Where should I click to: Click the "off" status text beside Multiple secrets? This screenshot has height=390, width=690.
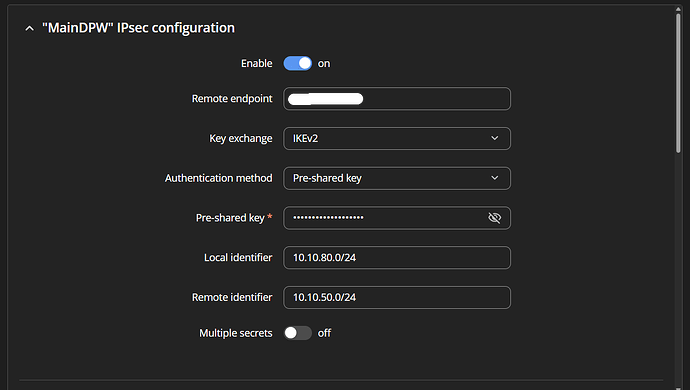tap(324, 333)
